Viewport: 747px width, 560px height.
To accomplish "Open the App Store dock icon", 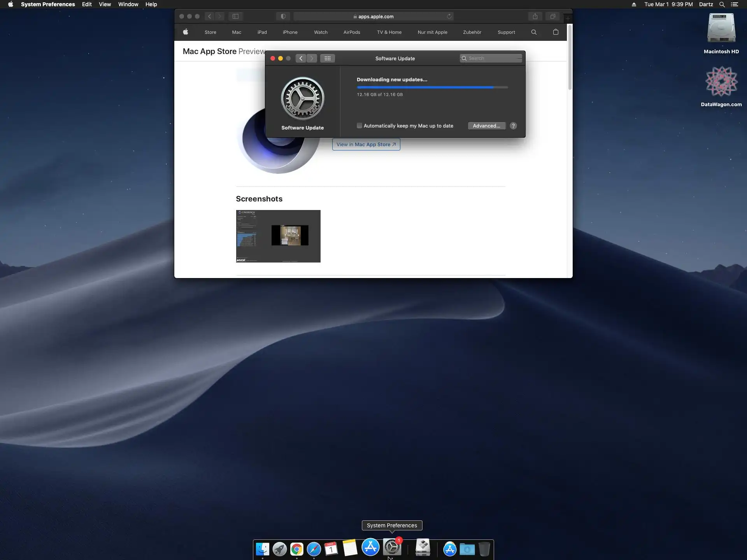I will [370, 547].
